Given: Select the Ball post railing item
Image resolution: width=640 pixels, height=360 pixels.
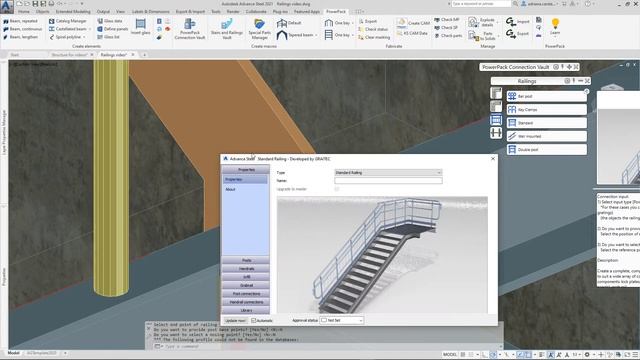Looking at the screenshot, I should coord(547,96).
